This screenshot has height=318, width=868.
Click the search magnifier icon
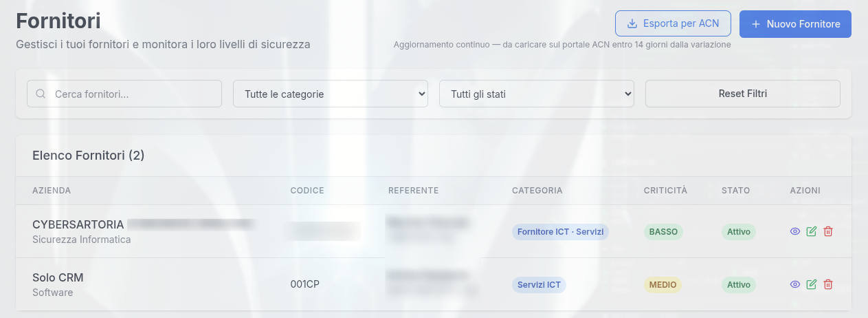41,94
